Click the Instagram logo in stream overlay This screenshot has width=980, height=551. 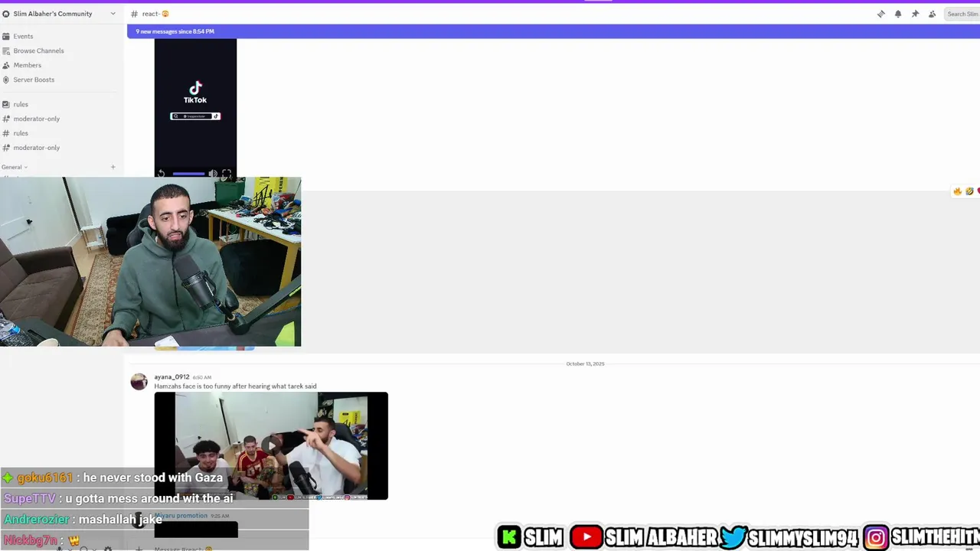coord(876,536)
